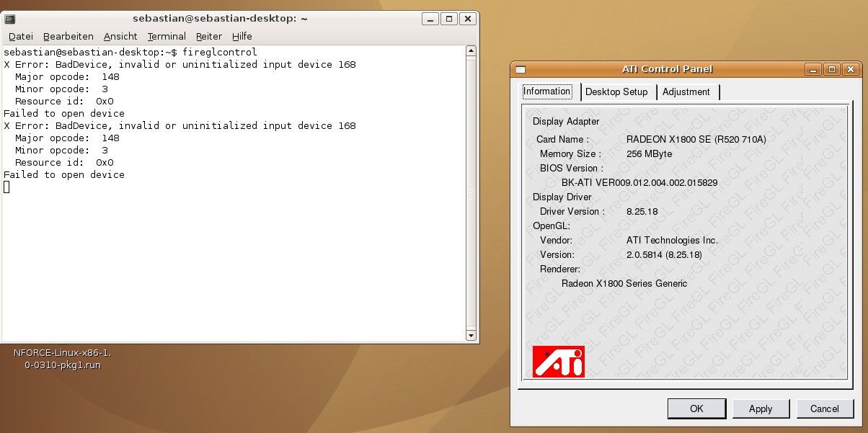Maximize the ATI Control Panel window
Screen dimensions: 868x433
[x=832, y=70]
